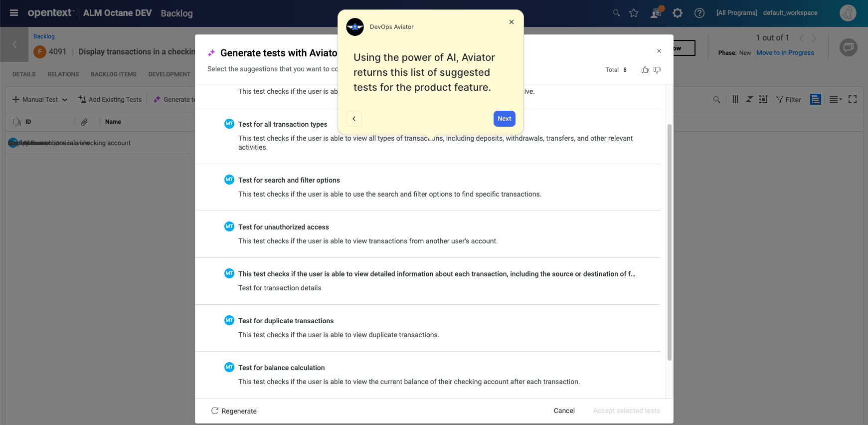The width and height of the screenshot is (868, 425).
Task: Go back with left arrow beside Backlog
Action: point(14,44)
